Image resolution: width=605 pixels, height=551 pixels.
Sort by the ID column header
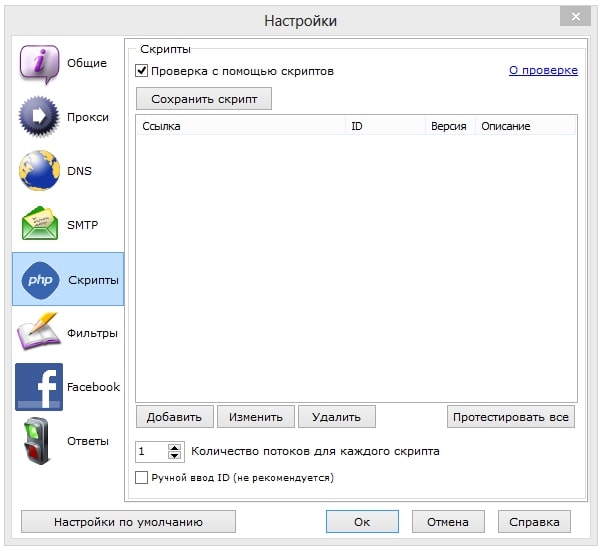click(385, 126)
